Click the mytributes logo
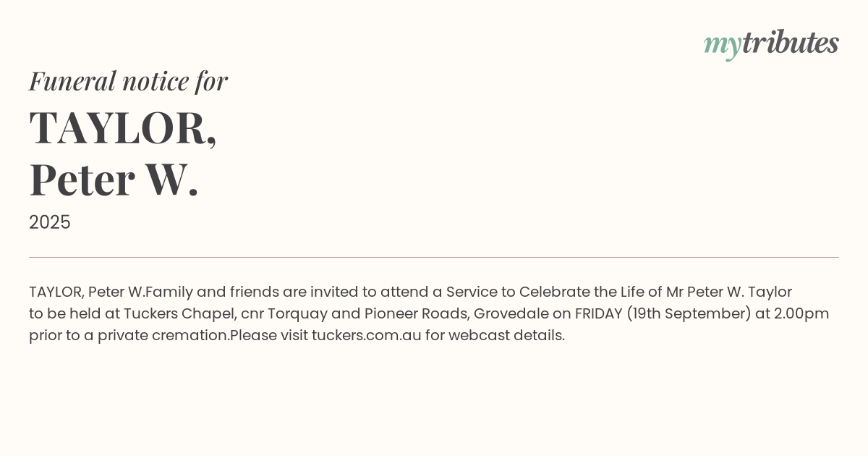The width and height of the screenshot is (868, 456). (770, 43)
